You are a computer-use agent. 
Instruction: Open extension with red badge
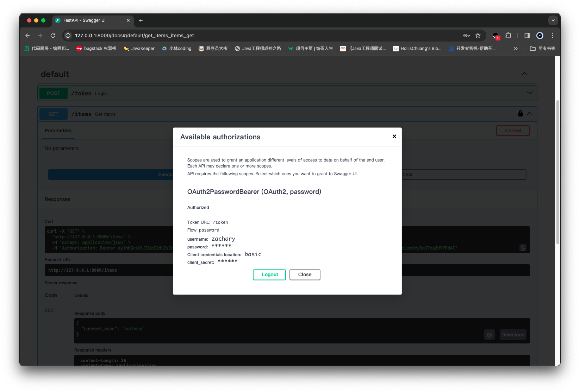tap(496, 36)
